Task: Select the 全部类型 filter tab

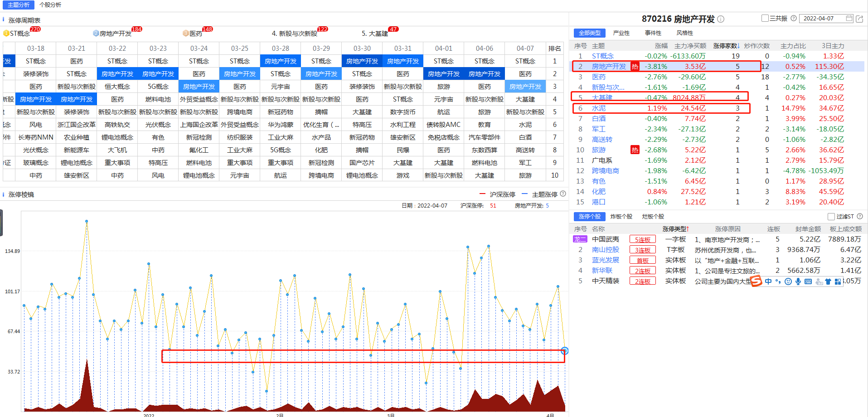Action: (590, 33)
